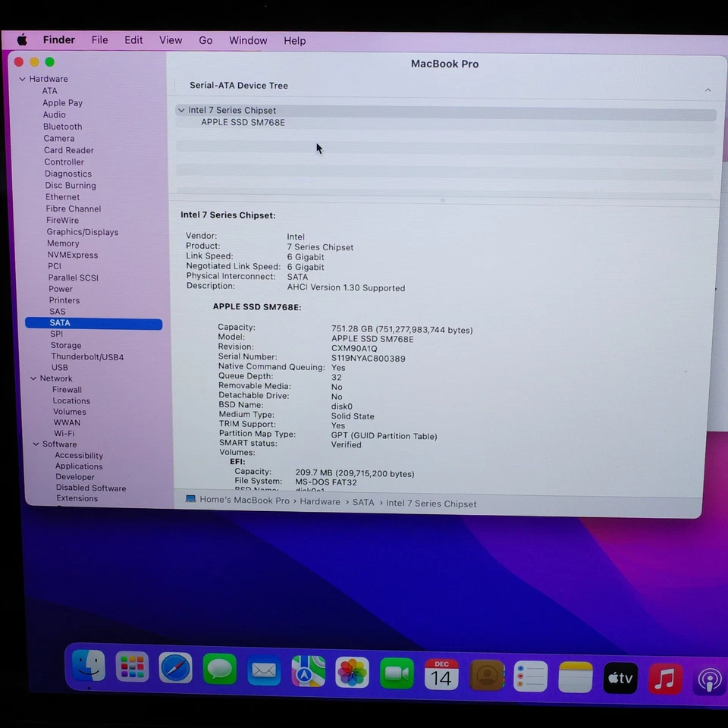Launch the Photos app in the Dock

click(x=352, y=672)
